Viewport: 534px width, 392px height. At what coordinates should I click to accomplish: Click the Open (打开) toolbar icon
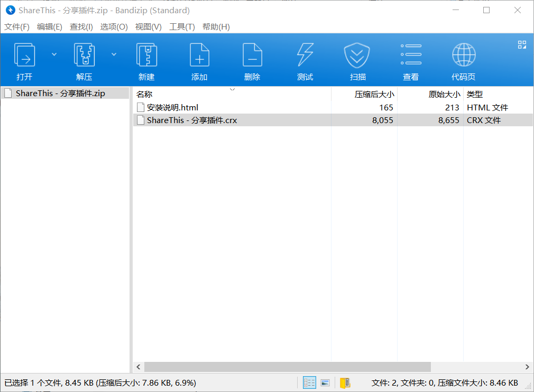24,55
